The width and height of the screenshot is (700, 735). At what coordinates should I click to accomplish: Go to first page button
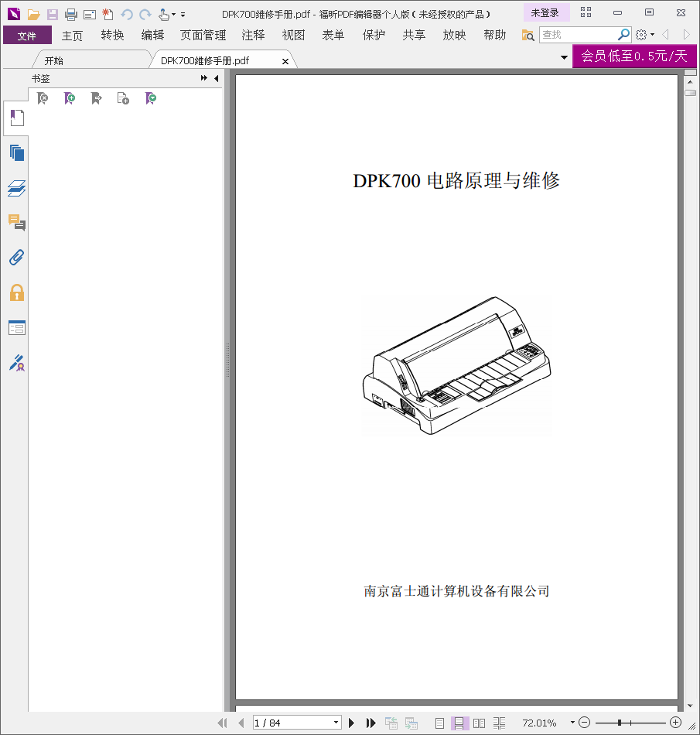point(223,723)
